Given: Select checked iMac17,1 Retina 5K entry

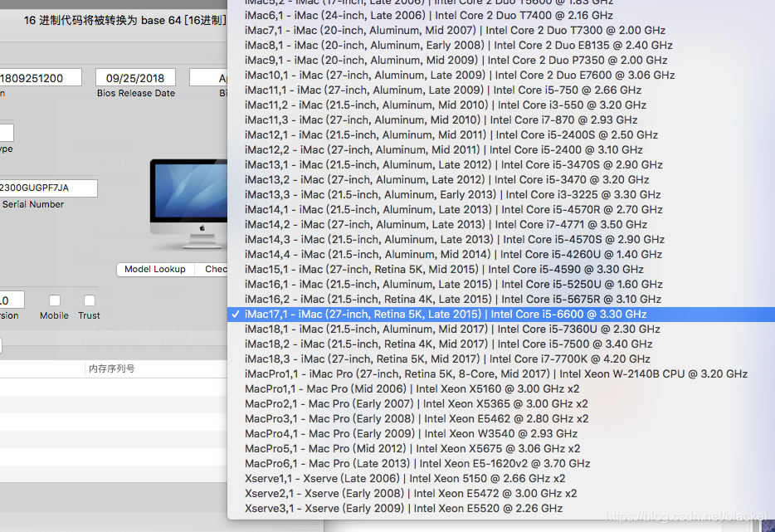Looking at the screenshot, I should coord(501,314).
